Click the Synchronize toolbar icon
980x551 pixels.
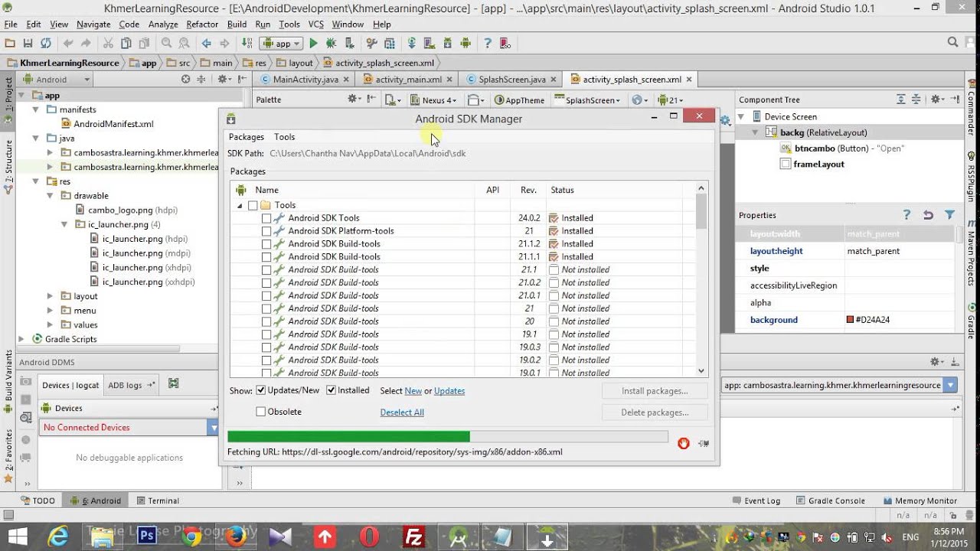(x=46, y=44)
